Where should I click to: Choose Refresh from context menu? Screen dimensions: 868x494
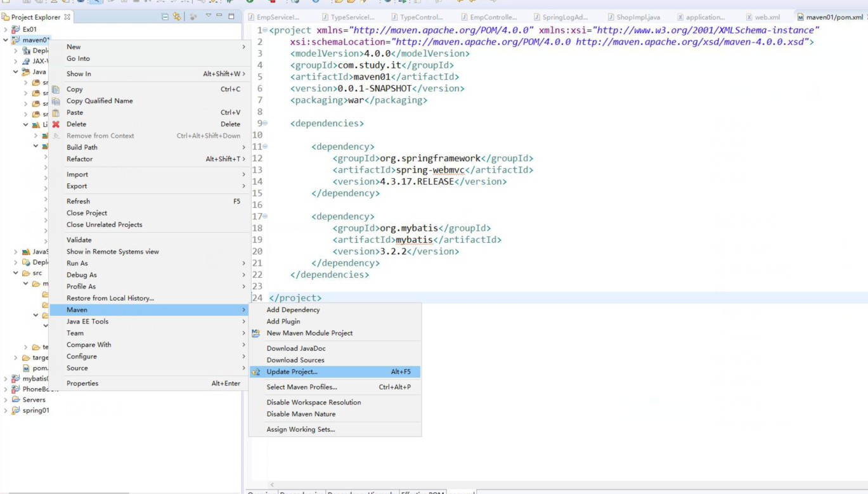click(149, 201)
